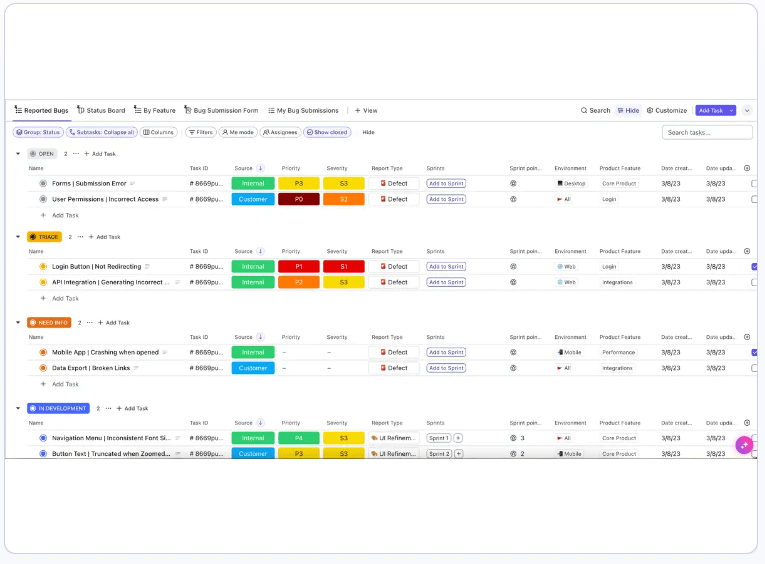Open the Columns chip
The width and height of the screenshot is (765, 564).
[x=159, y=132]
